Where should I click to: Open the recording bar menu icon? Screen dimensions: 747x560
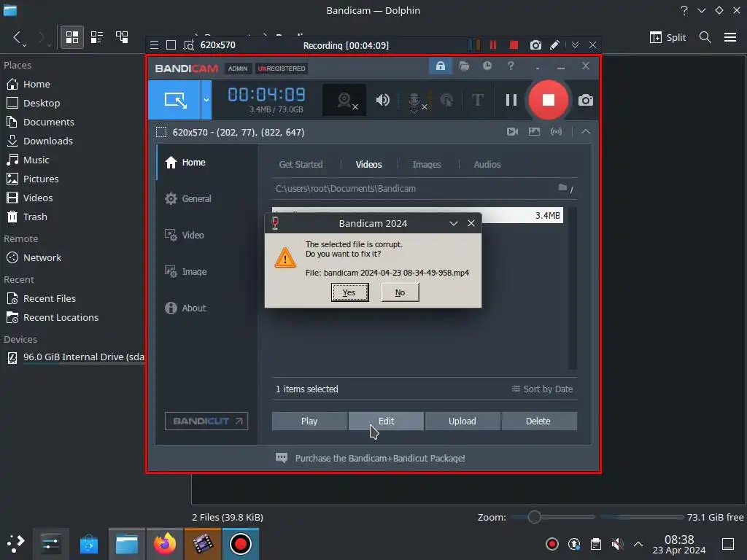point(155,45)
